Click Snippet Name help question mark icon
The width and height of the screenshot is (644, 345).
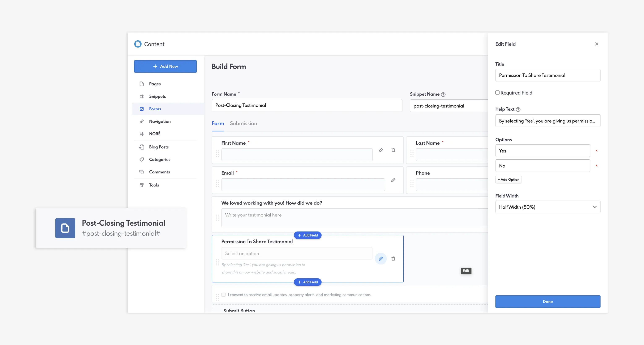click(443, 94)
